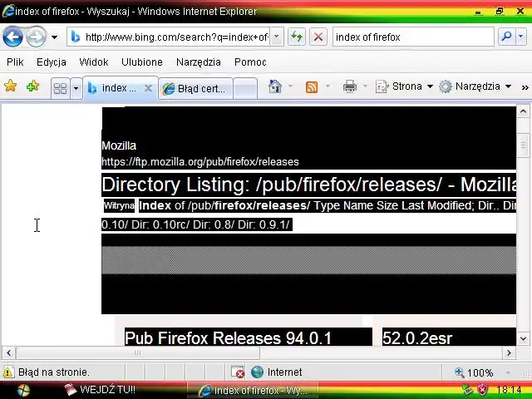Go back with the Back arrow button
532x399 pixels.
[x=12, y=37]
